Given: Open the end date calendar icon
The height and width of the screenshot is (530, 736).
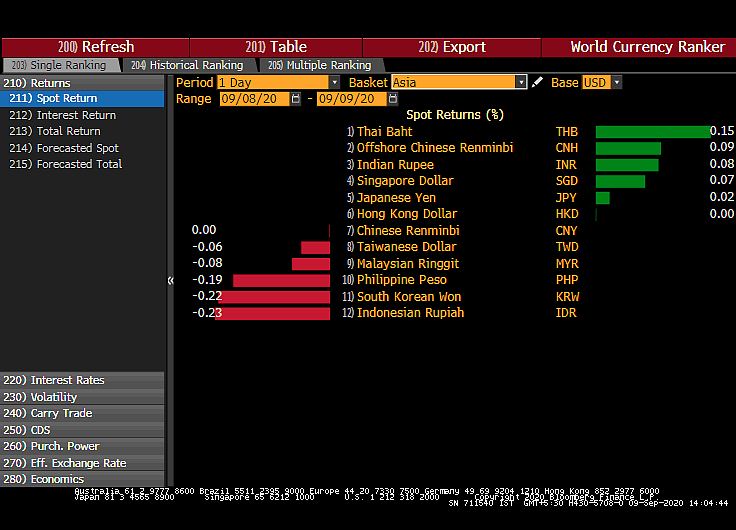Looking at the screenshot, I should [393, 99].
